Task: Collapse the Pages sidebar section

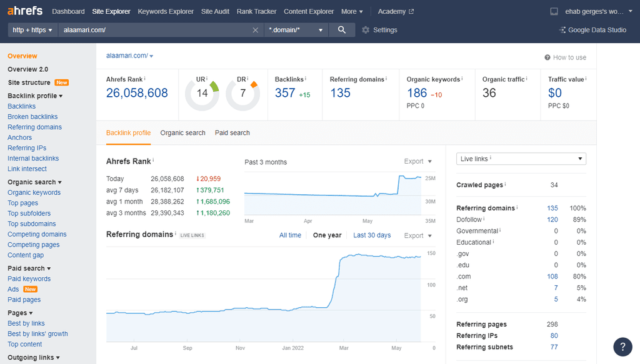Action: pos(20,313)
